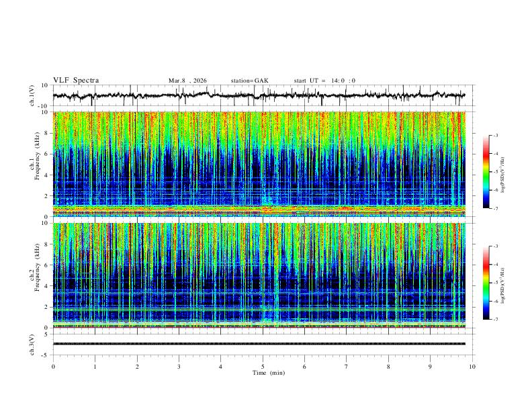Select time axis tick label 5

263,367
